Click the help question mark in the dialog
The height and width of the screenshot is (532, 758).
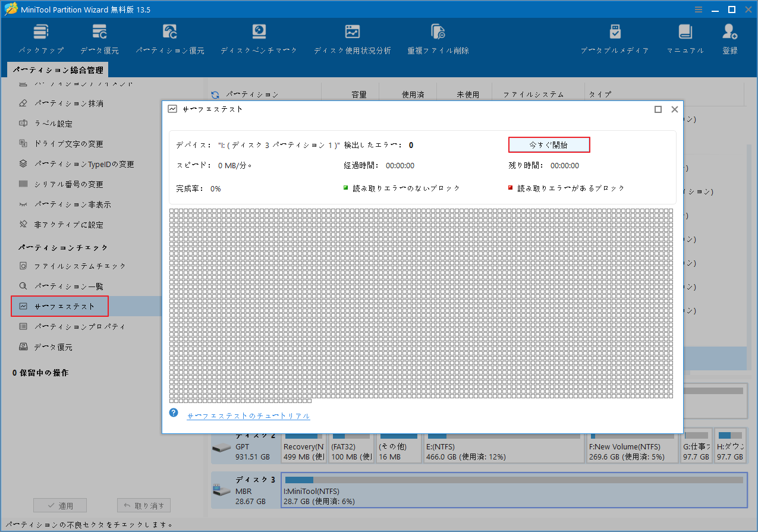pos(173,413)
